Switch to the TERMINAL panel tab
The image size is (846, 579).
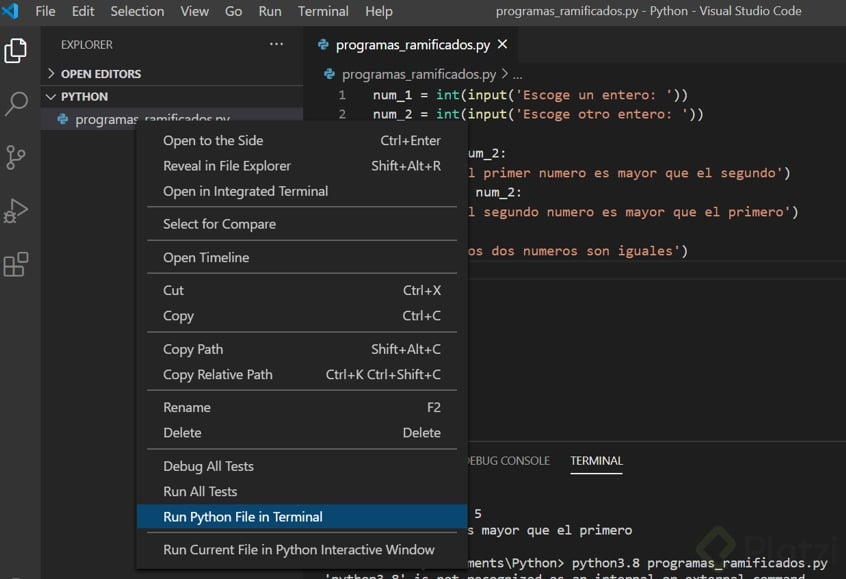click(596, 461)
